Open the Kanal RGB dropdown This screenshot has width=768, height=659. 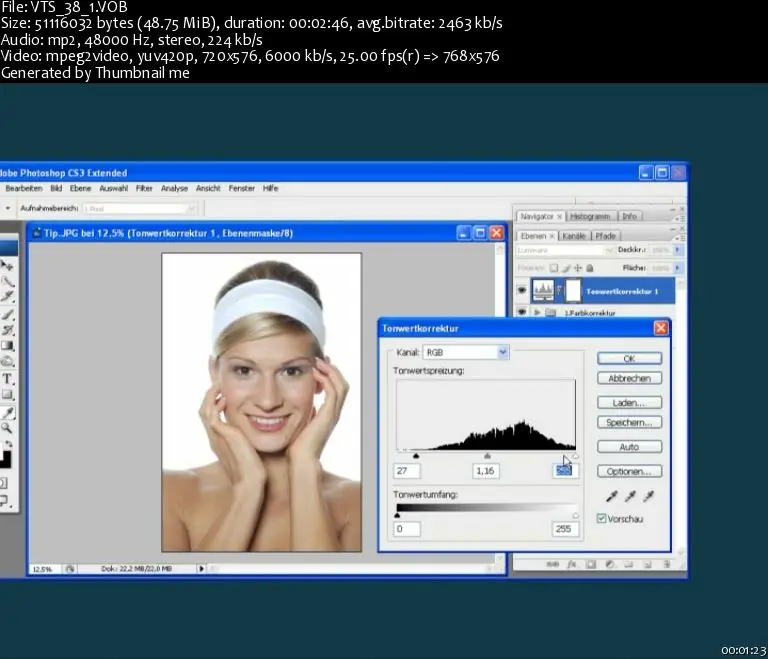[x=503, y=352]
